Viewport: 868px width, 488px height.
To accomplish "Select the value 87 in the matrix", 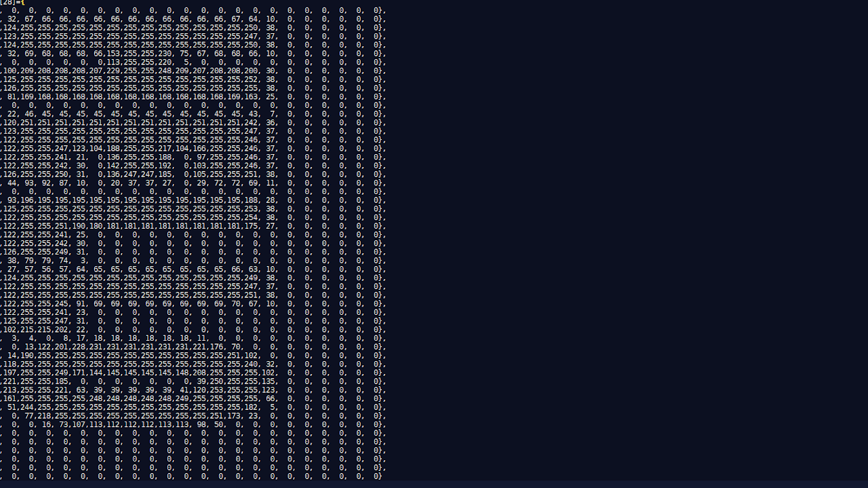I will click(x=64, y=183).
